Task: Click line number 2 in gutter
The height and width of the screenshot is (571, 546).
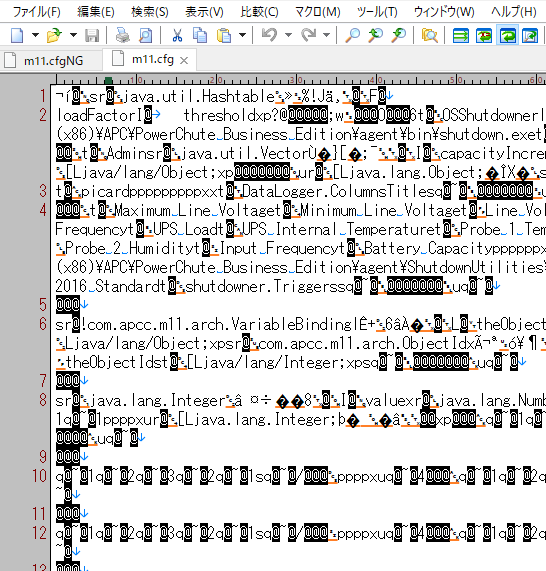Action: [x=43, y=115]
